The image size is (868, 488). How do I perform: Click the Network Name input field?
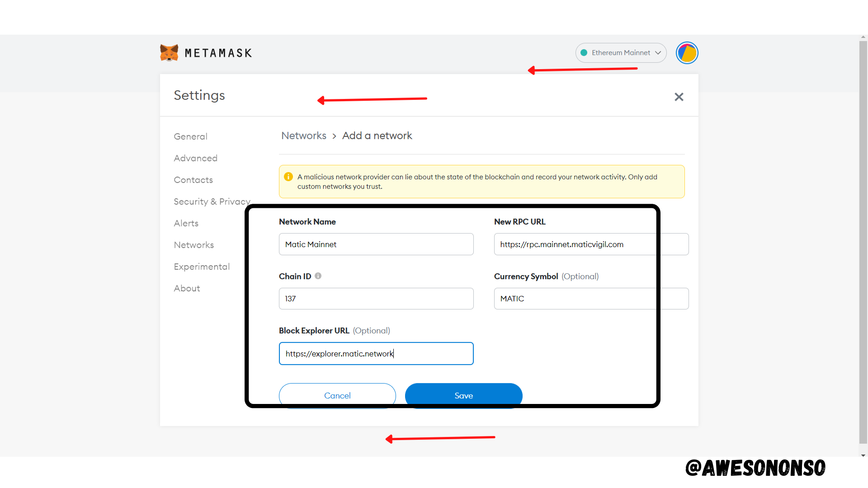[x=376, y=244]
